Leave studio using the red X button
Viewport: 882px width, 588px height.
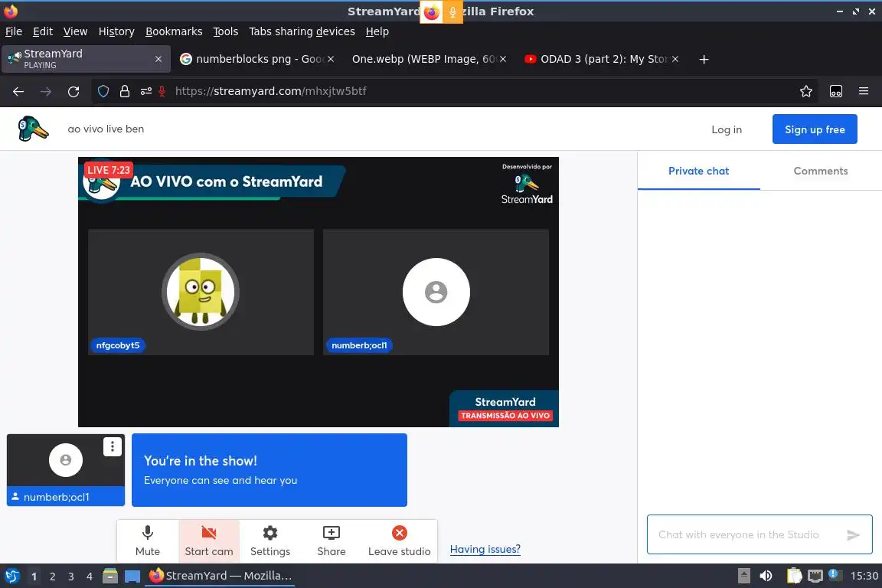coord(400,541)
